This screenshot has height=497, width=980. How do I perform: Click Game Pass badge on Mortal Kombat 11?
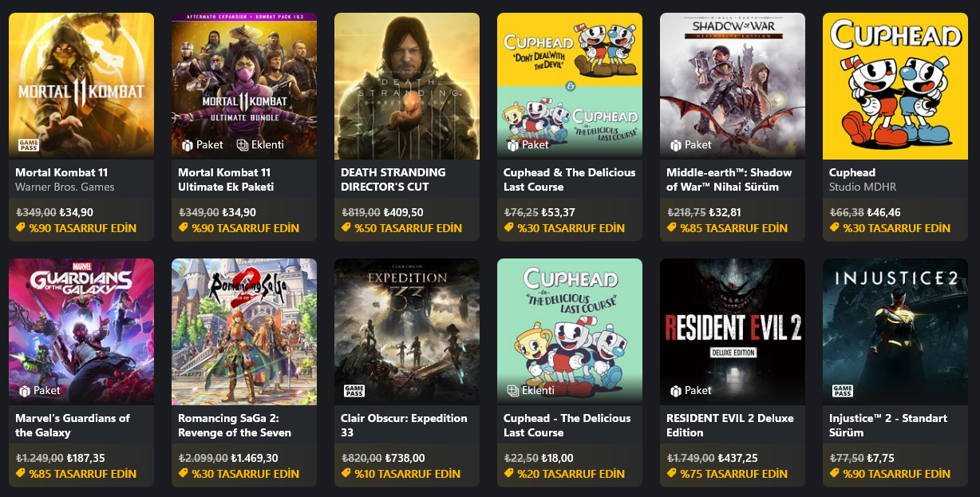pyautogui.click(x=28, y=145)
